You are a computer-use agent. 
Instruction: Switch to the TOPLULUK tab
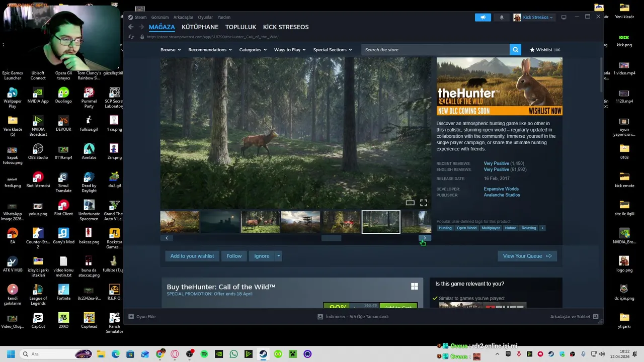click(240, 27)
